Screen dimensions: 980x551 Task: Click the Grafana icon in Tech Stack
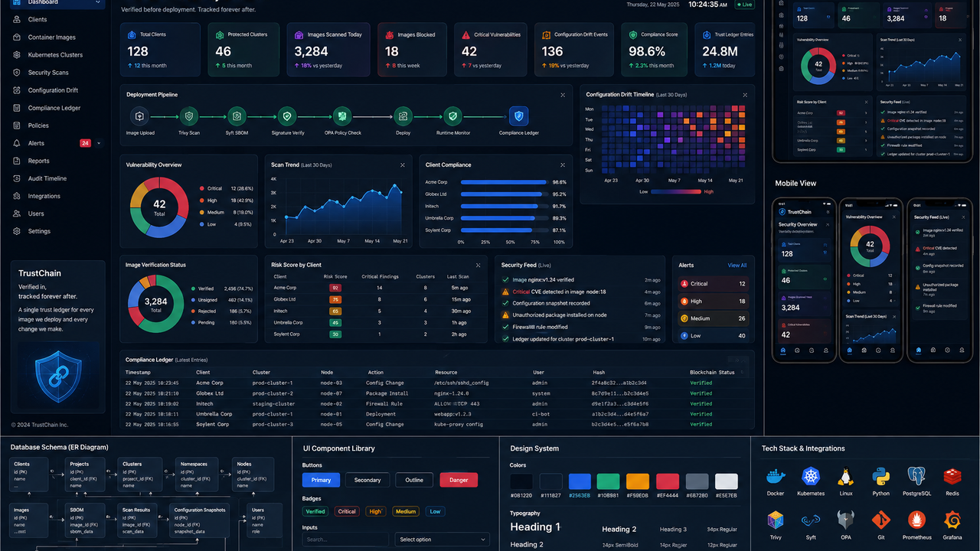coord(952,521)
